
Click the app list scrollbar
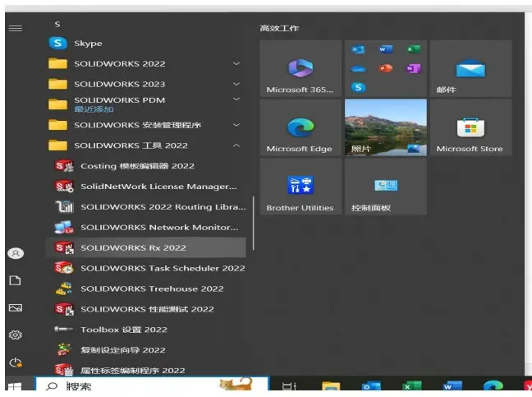253,223
